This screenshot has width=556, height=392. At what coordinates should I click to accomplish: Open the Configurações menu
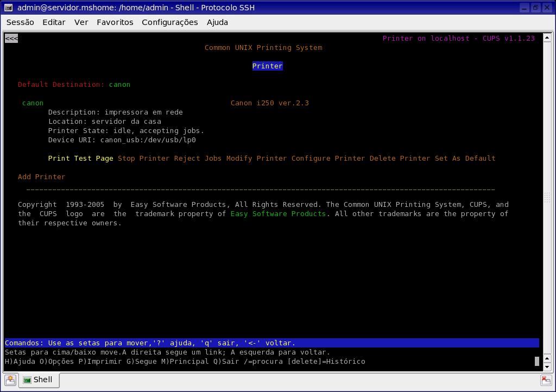170,22
